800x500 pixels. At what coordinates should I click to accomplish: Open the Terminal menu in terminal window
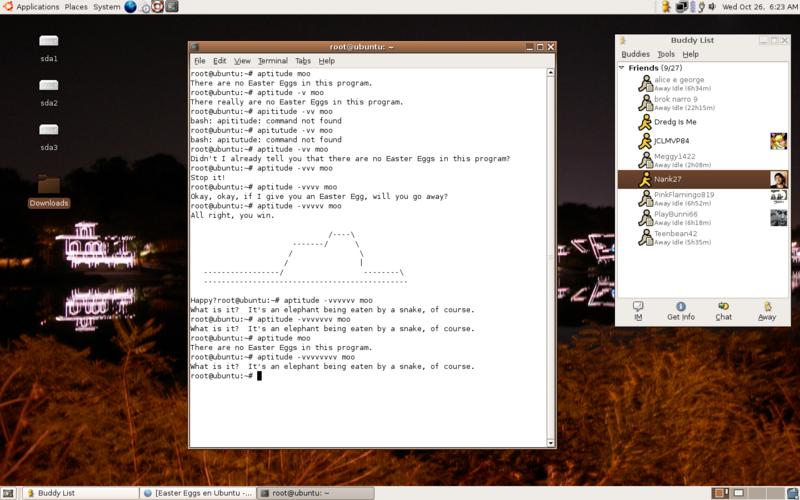272,61
